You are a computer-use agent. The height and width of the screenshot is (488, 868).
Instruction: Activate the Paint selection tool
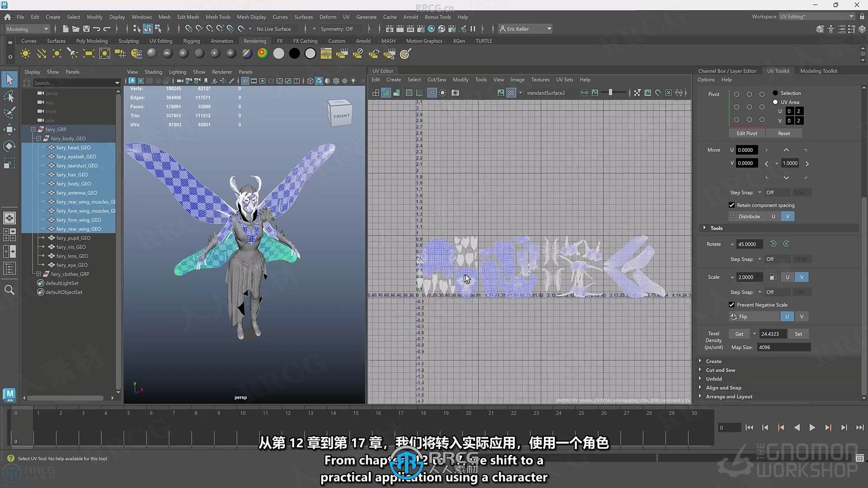(x=9, y=113)
